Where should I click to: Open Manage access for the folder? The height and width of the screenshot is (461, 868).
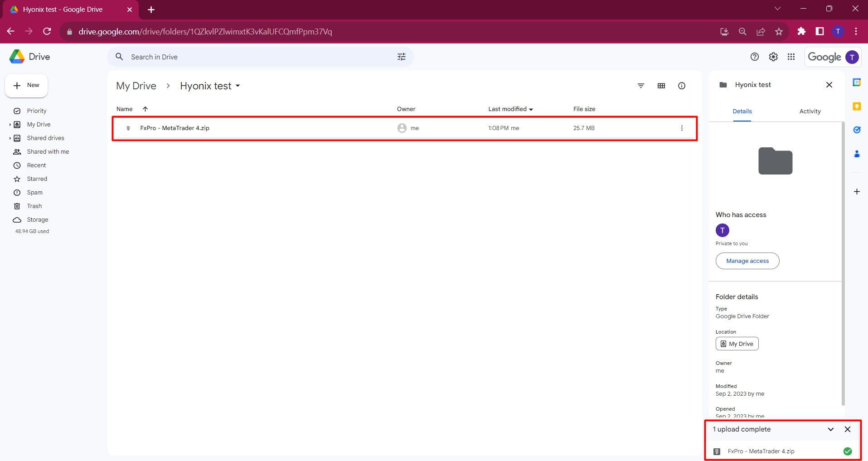pos(747,261)
